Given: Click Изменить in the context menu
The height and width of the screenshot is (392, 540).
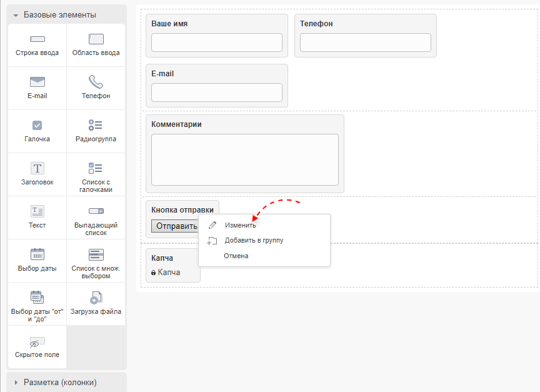Looking at the screenshot, I should point(240,225).
